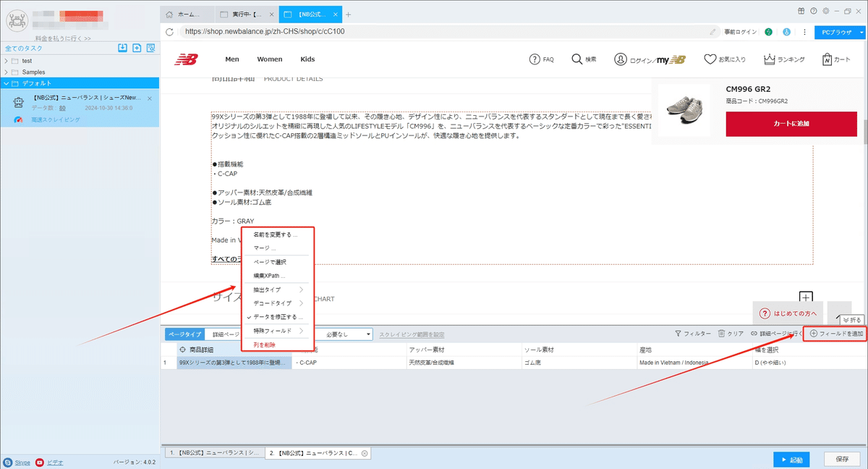The width and height of the screenshot is (868, 469).
Task: Open the FAQ icon on NB site
Action: pyautogui.click(x=535, y=59)
